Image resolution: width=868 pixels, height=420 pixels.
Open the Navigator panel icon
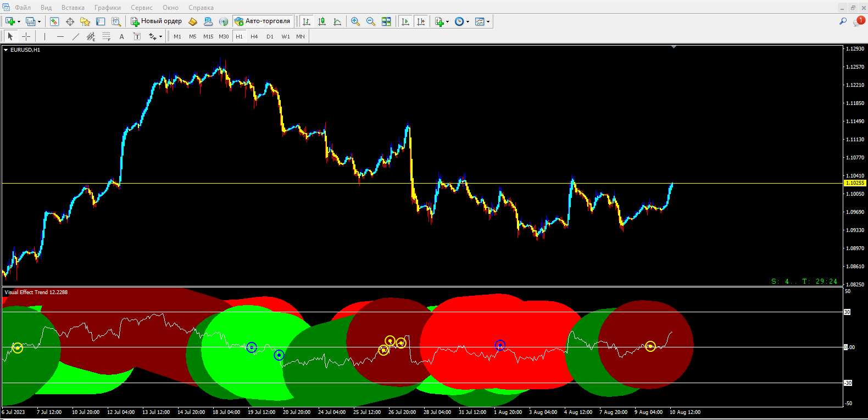click(x=85, y=21)
